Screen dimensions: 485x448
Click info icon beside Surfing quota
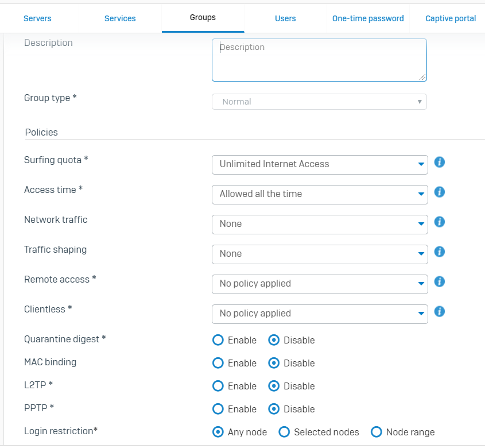pos(440,163)
